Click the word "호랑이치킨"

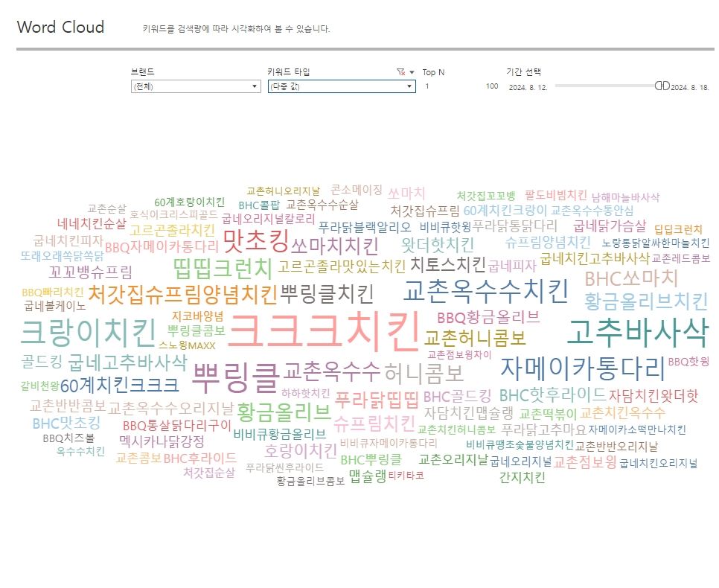pos(301,451)
